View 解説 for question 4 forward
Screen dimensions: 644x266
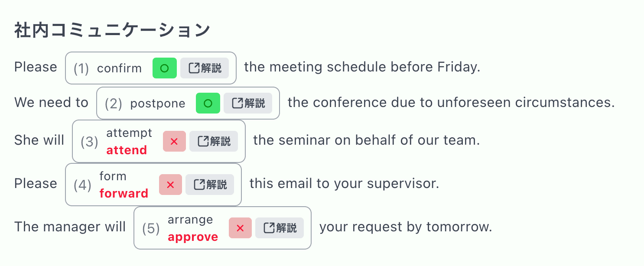[x=210, y=185]
